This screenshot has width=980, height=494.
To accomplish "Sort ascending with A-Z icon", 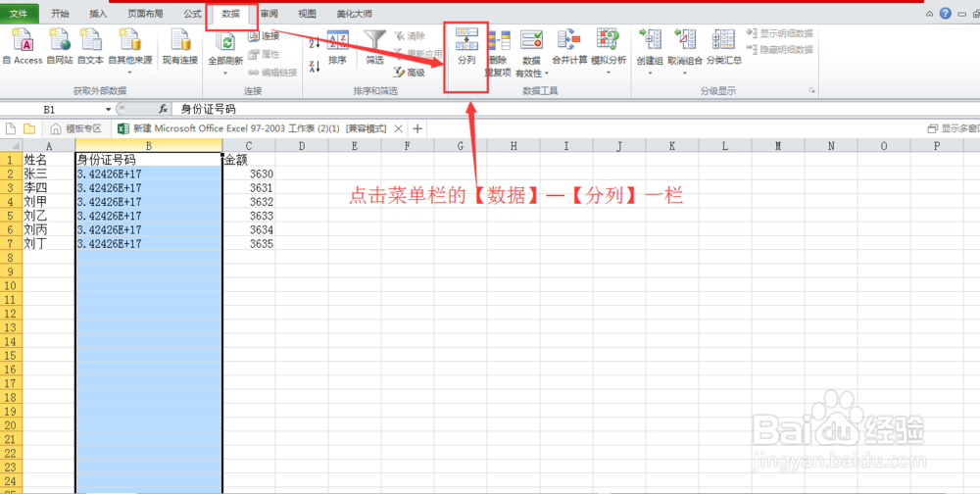I will point(315,42).
